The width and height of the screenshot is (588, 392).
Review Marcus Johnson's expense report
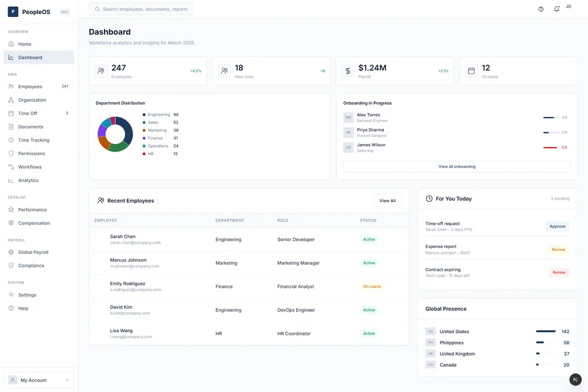click(x=559, y=250)
